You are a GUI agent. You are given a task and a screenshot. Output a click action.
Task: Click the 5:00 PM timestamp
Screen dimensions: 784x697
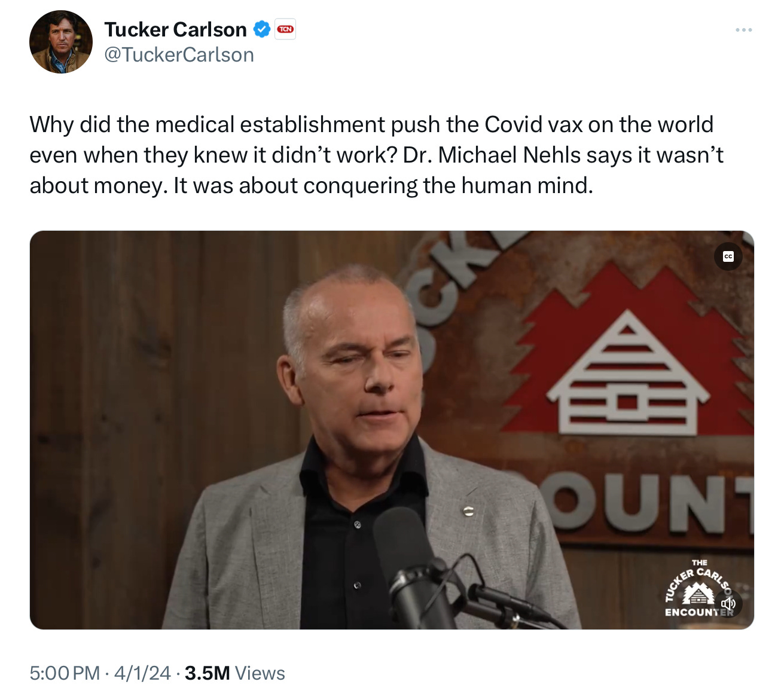[x=64, y=673]
